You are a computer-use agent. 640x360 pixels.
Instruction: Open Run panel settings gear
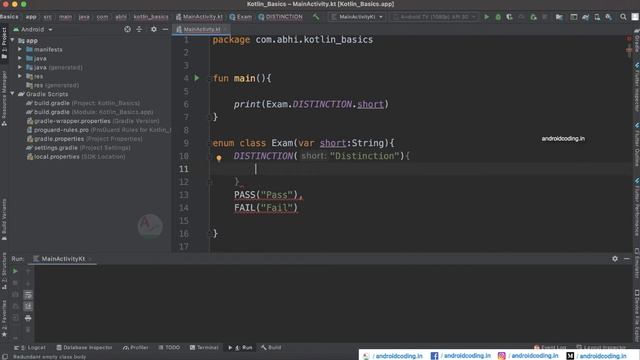click(615, 259)
